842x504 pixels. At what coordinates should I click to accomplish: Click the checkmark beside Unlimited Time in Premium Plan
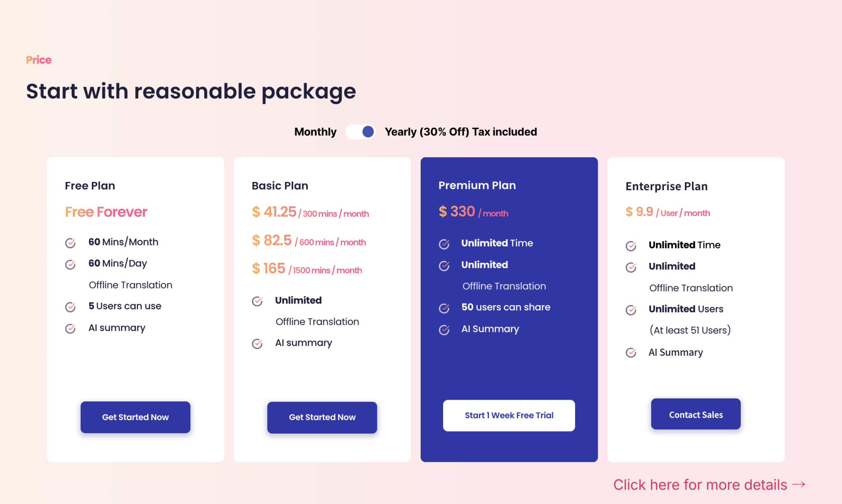pyautogui.click(x=444, y=244)
